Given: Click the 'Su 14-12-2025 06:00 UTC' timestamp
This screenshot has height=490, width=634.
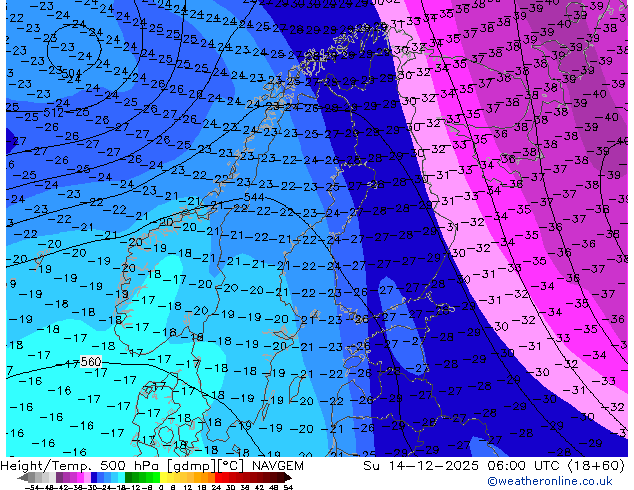Looking at the screenshot, I should (463, 466).
